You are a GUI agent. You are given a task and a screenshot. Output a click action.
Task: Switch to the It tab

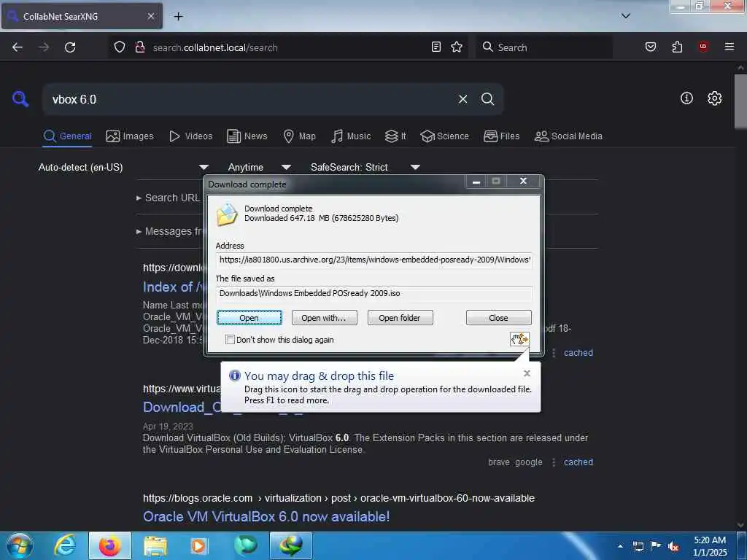pos(395,136)
